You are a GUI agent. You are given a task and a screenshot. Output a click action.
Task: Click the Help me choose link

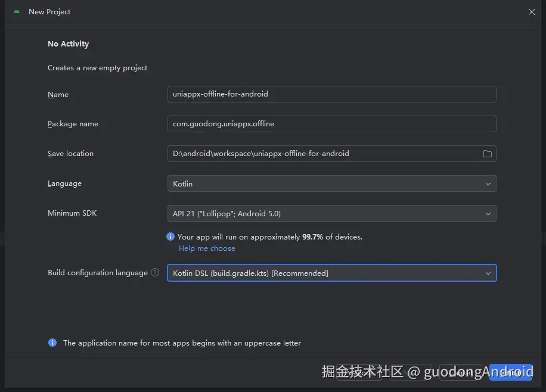[207, 248]
